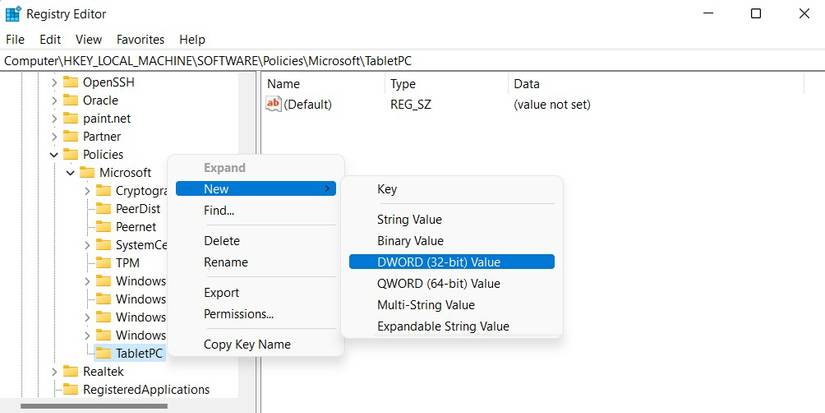
Task: Click the (Default) string value icon
Action: pos(274,104)
